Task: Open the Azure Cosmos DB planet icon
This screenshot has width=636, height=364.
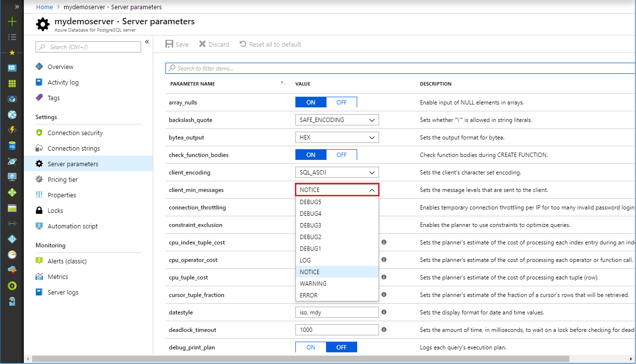Action: pyautogui.click(x=12, y=161)
